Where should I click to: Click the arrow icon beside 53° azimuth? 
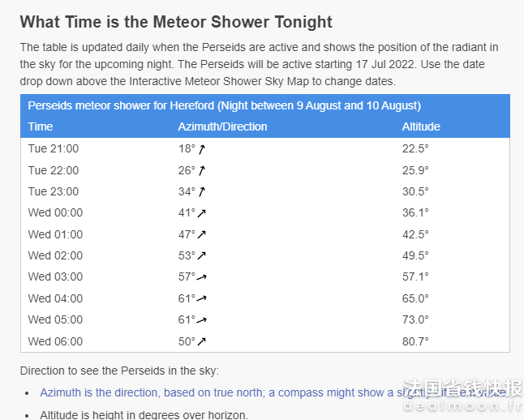201,256
